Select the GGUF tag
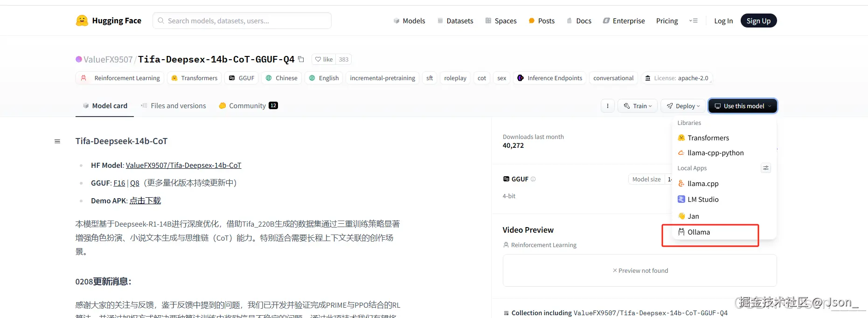 click(242, 78)
